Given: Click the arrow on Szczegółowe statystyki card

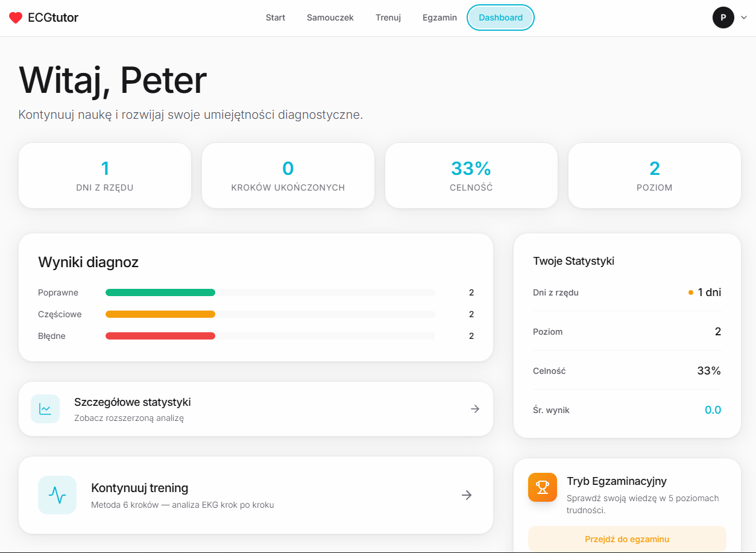Looking at the screenshot, I should pyautogui.click(x=475, y=409).
